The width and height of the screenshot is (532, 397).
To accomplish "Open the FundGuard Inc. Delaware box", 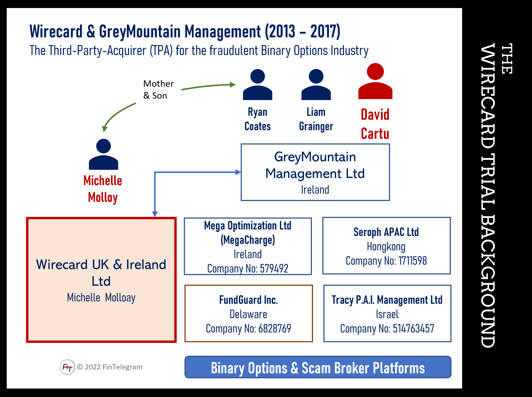I will pyautogui.click(x=249, y=313).
